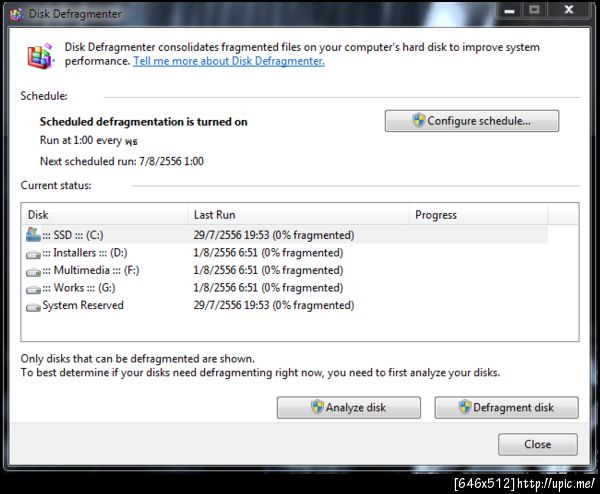600x494 pixels.
Task: Click the Disk Defragmenter title bar icon
Action: [16, 14]
